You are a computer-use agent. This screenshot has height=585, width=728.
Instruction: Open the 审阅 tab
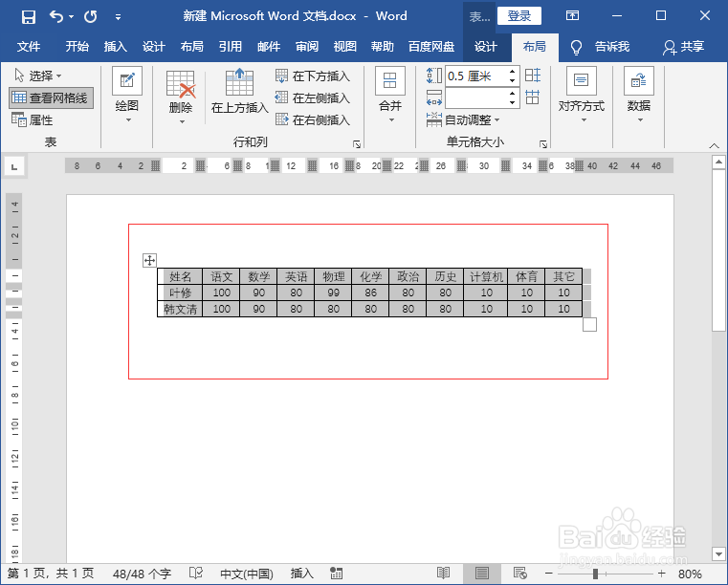307,47
